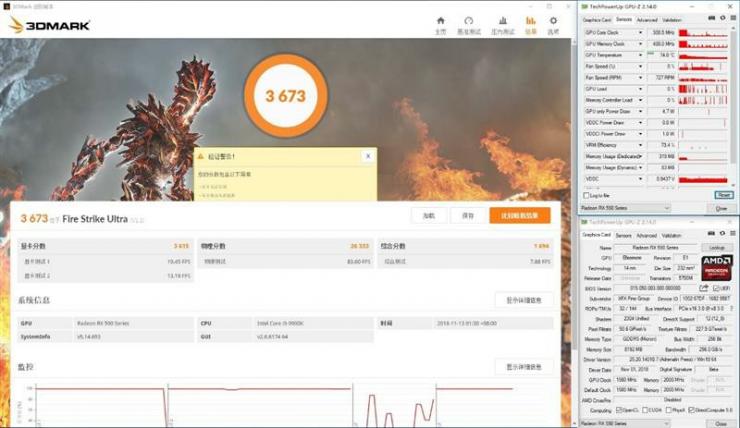Screen dimensions: 740x428
Task: Toggle the DirectCompute 5.0 checkbox
Action: [691, 410]
